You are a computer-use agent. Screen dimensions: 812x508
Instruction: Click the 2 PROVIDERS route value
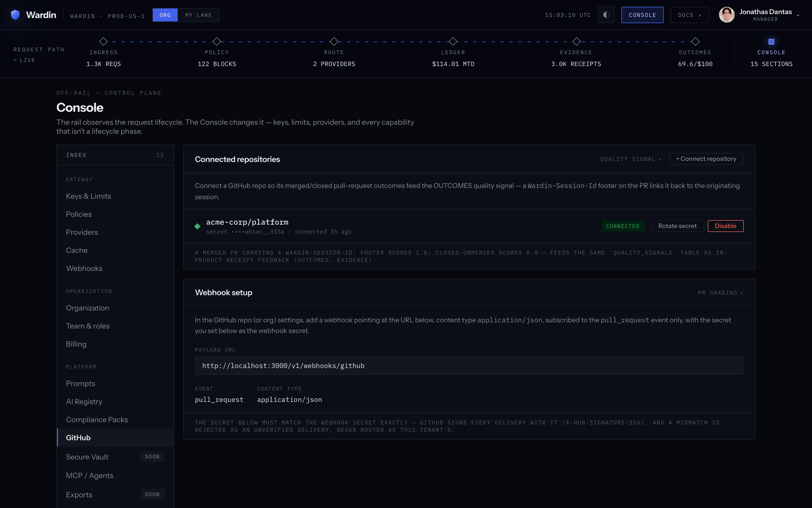[334, 64]
